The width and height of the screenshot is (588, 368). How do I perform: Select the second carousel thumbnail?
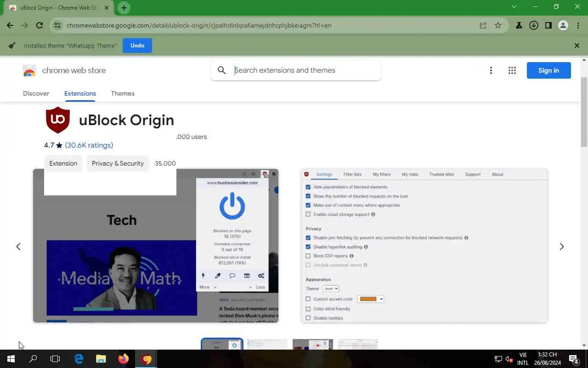[267, 344]
